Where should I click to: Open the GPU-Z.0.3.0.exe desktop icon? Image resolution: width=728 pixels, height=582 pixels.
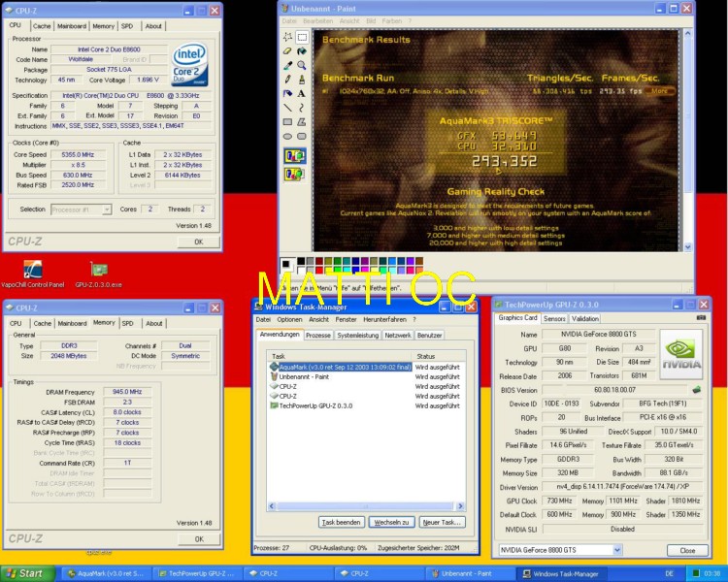pyautogui.click(x=98, y=270)
